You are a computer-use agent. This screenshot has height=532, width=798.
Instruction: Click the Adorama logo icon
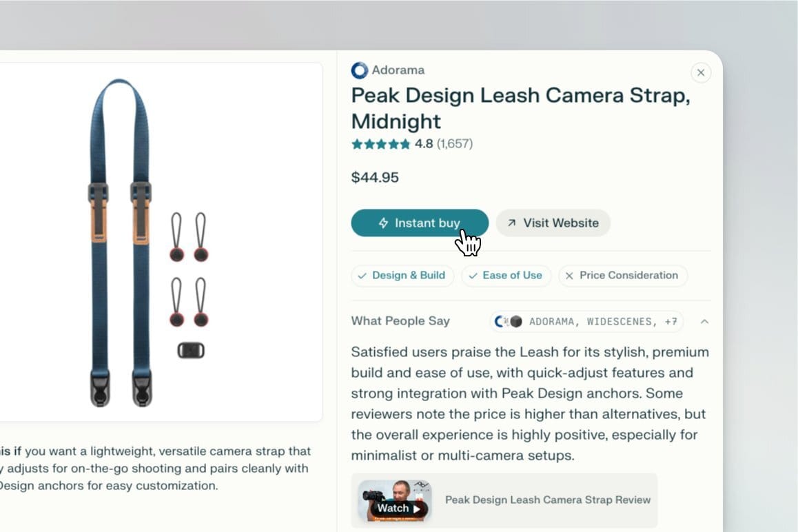click(359, 70)
